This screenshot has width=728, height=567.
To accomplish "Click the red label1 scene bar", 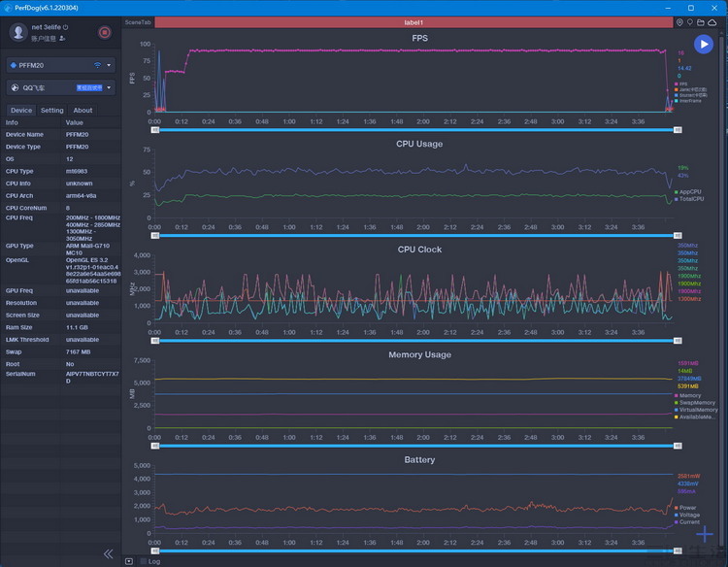I will (414, 22).
